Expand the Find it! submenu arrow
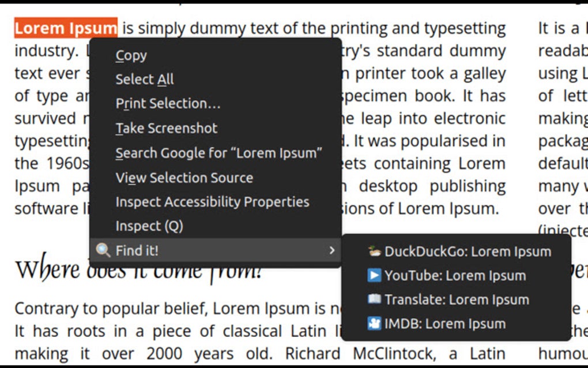 332,250
